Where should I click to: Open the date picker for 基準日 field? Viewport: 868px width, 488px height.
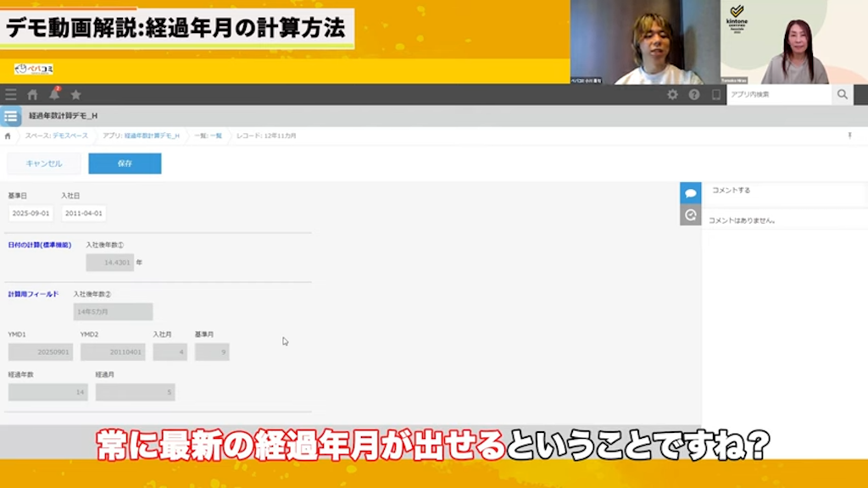[31, 213]
